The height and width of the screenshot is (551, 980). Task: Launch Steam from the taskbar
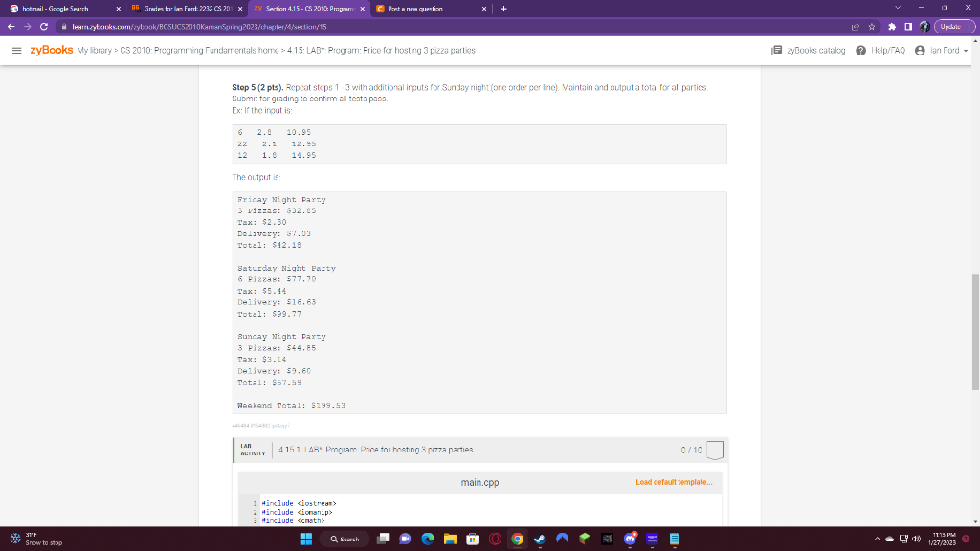[x=538, y=539]
